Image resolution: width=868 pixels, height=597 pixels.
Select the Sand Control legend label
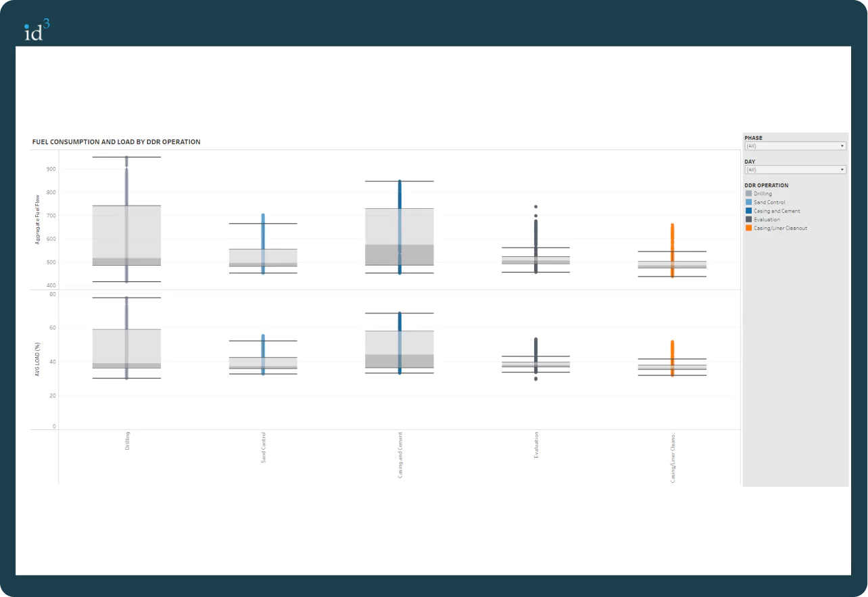769,202
